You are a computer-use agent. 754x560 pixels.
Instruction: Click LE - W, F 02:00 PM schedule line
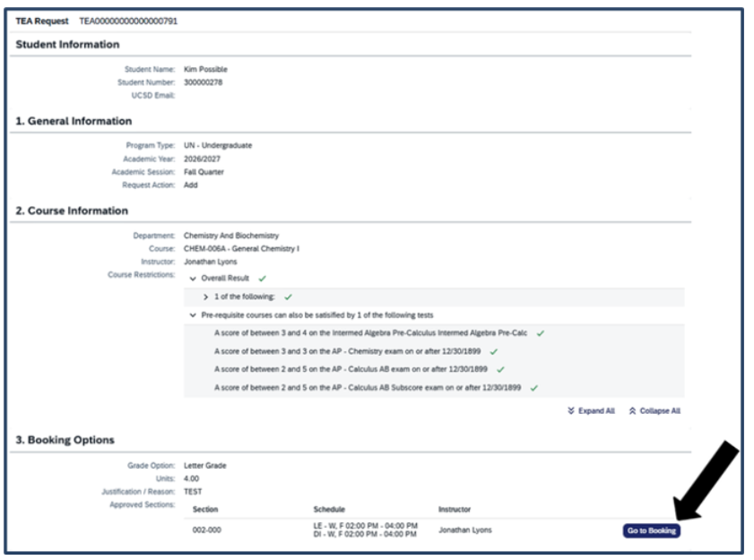[x=366, y=526]
